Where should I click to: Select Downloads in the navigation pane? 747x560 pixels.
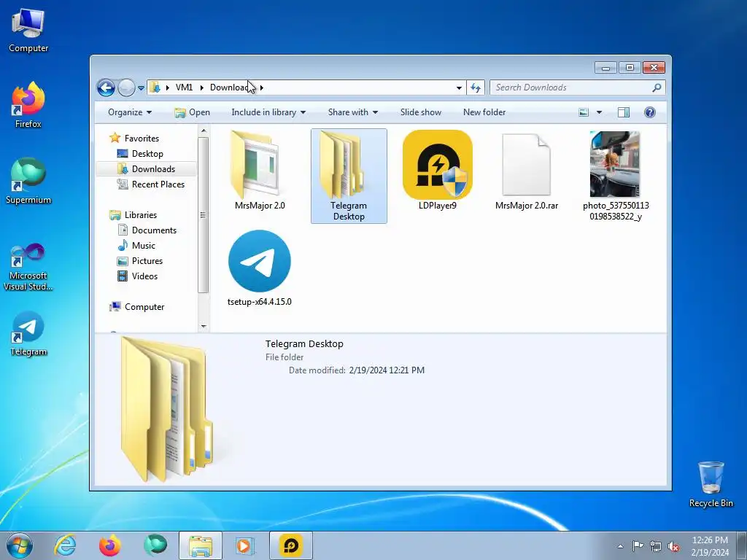tap(153, 169)
